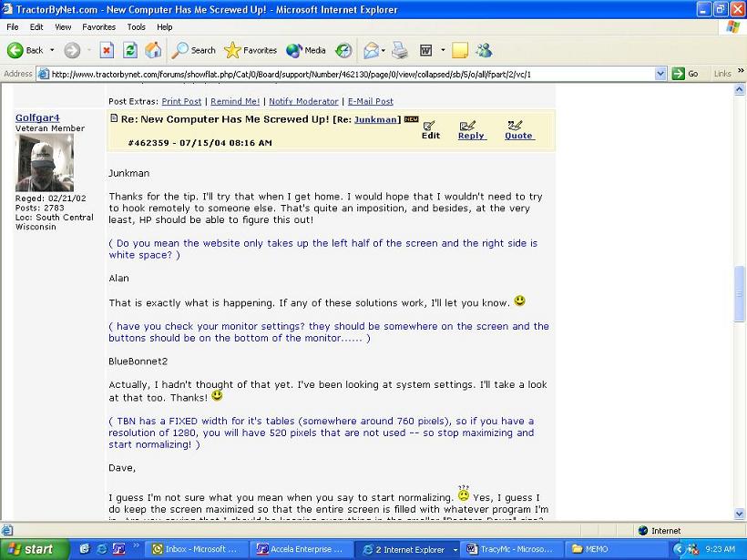Screen dimensions: 747x560
Task: Click the Windows Start button
Action: click(x=35, y=549)
